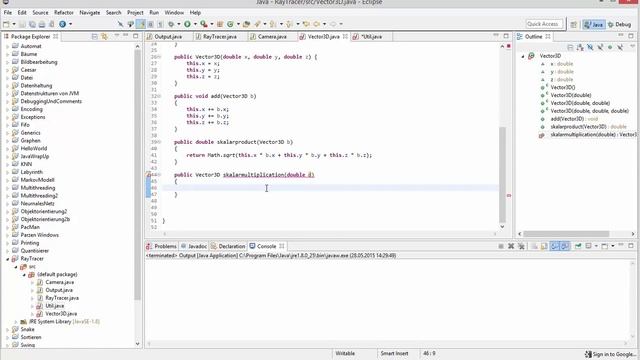Toggle Sort alphabetically in Outline toolbar
The image size is (640, 360).
pos(580,47)
